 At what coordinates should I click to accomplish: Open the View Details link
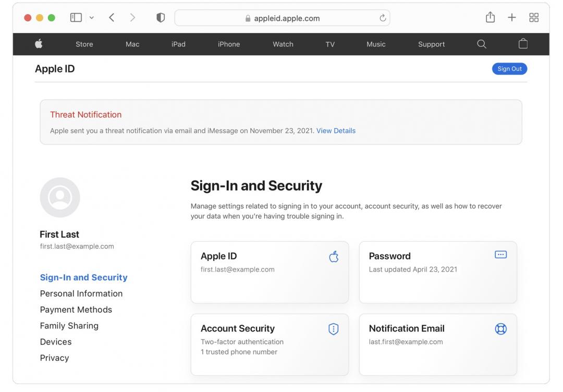click(336, 131)
